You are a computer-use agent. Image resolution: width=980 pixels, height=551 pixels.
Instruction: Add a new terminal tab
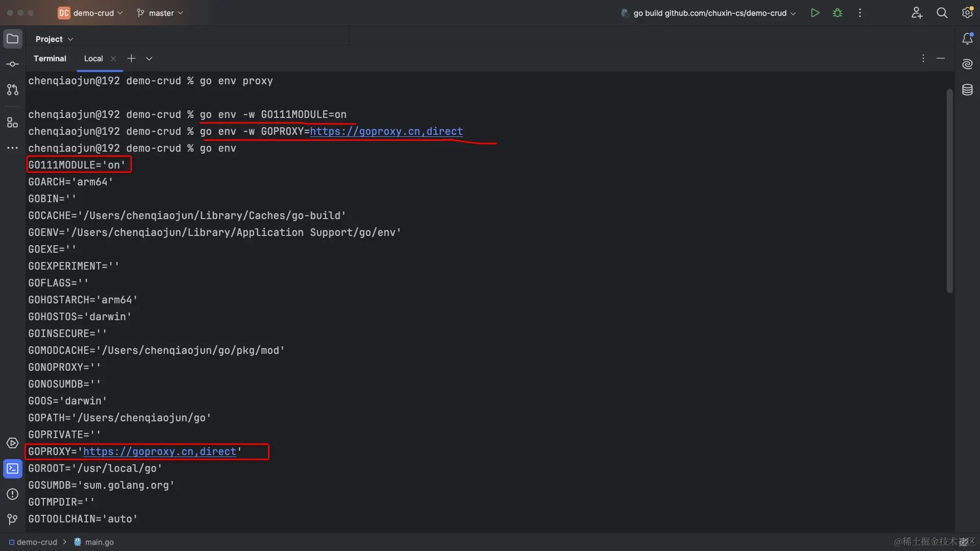pyautogui.click(x=131, y=59)
